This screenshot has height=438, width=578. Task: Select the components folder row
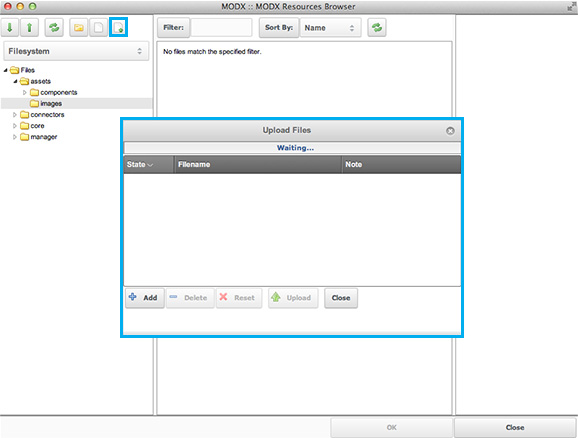(76, 93)
